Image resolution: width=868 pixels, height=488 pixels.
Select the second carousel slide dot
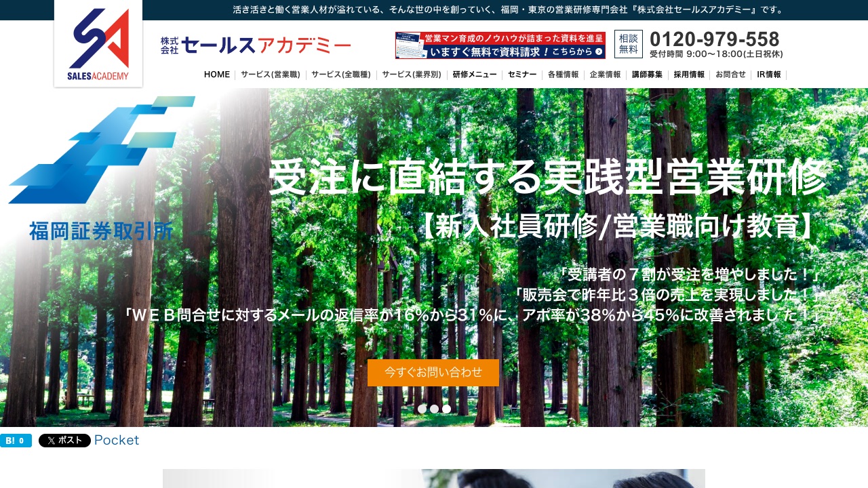pyautogui.click(x=434, y=409)
